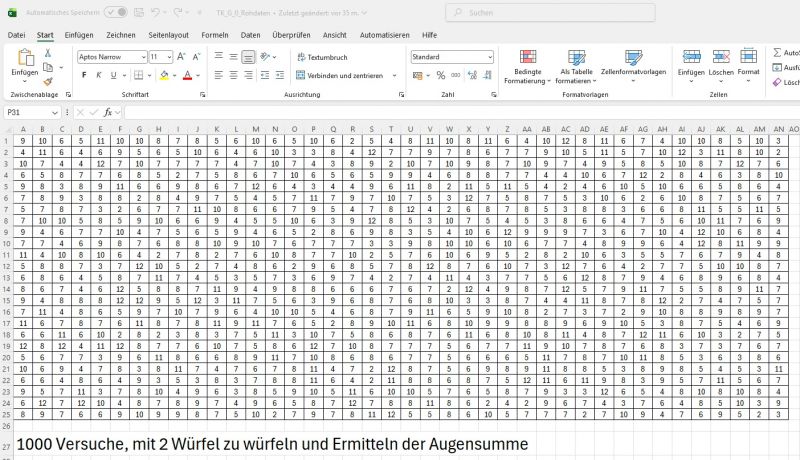The width and height of the screenshot is (800, 460).
Task: Click the Suchen search box
Action: pos(550,12)
